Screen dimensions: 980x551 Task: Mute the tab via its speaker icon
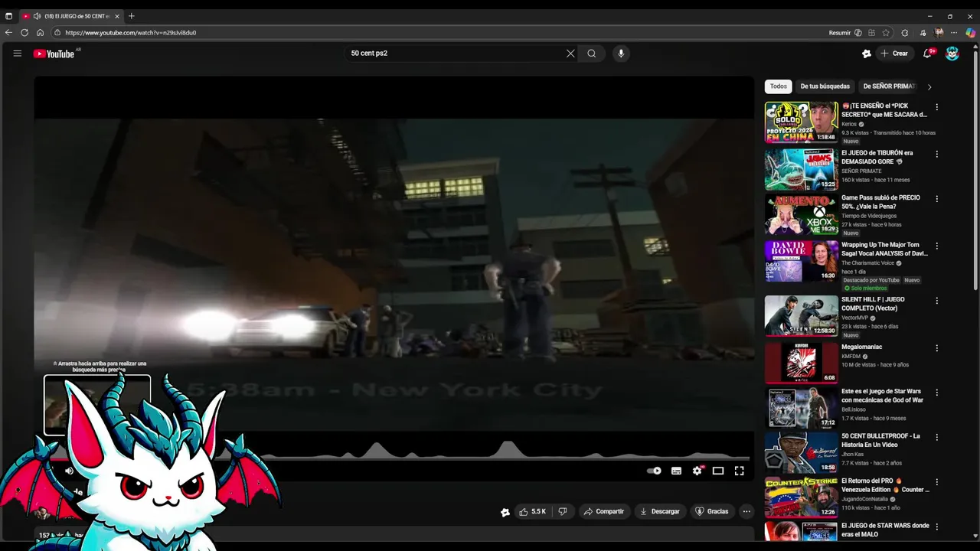pyautogui.click(x=37, y=16)
